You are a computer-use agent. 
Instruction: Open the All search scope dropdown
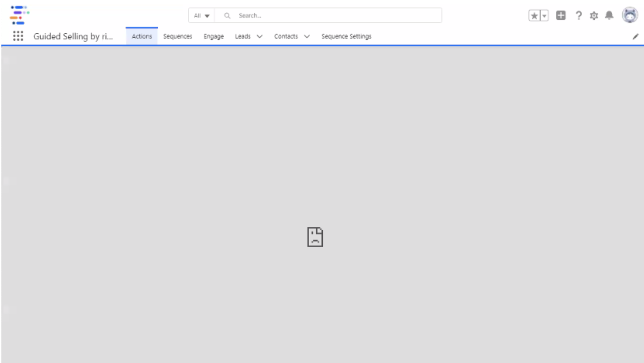(x=201, y=15)
